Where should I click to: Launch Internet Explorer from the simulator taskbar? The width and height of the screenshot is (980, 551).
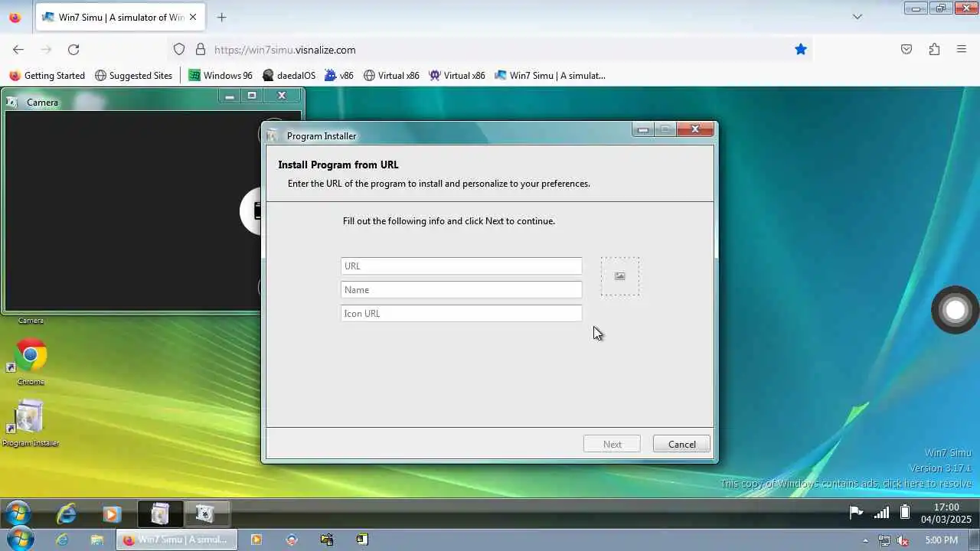(x=67, y=514)
